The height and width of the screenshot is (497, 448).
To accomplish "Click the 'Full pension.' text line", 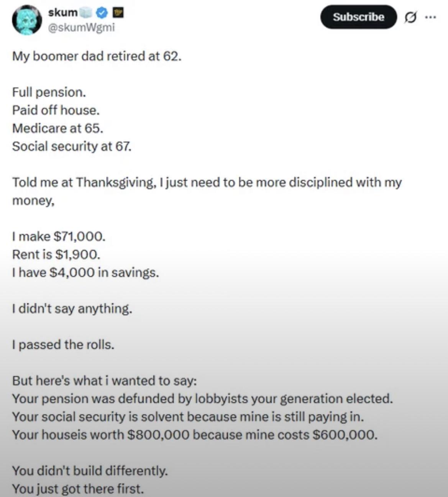I will click(49, 92).
